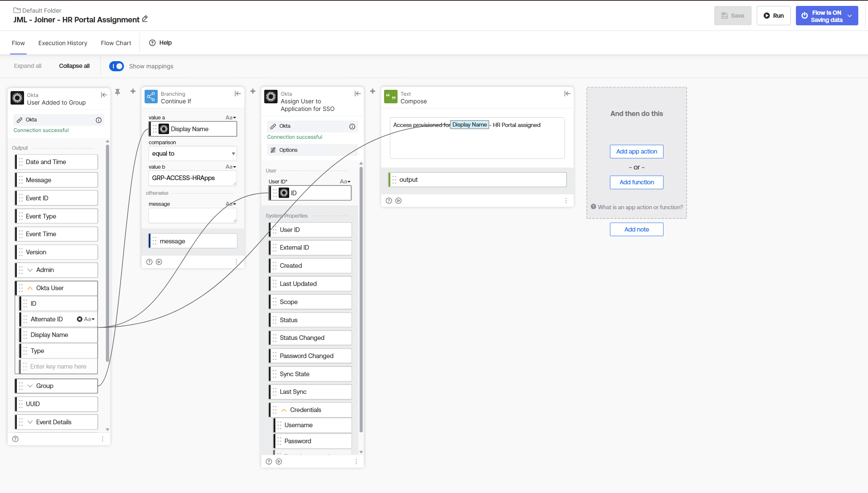Add step after the Assign User card

373,91
